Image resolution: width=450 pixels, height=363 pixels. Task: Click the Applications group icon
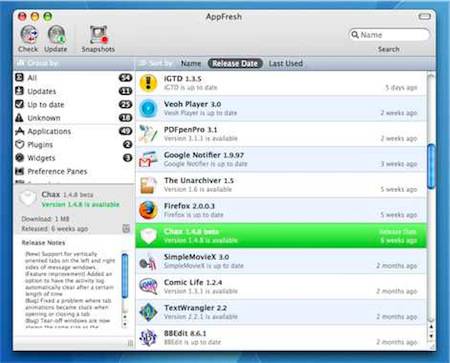pyautogui.click(x=20, y=131)
